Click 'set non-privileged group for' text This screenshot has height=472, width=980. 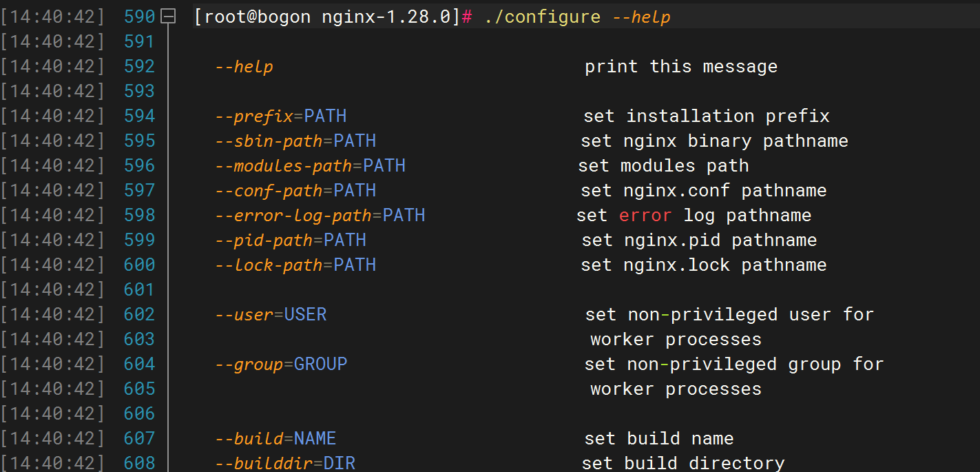(734, 364)
